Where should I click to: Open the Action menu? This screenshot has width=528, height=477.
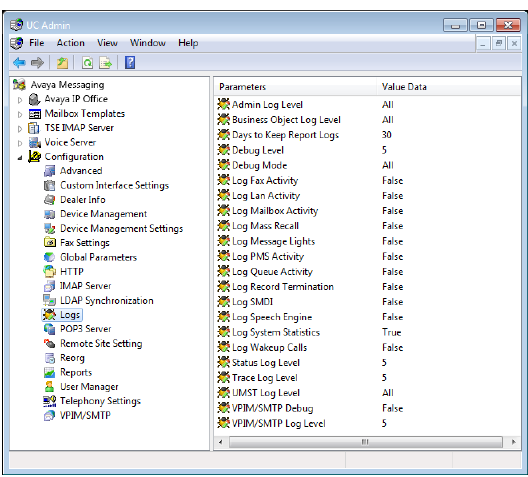[x=70, y=43]
